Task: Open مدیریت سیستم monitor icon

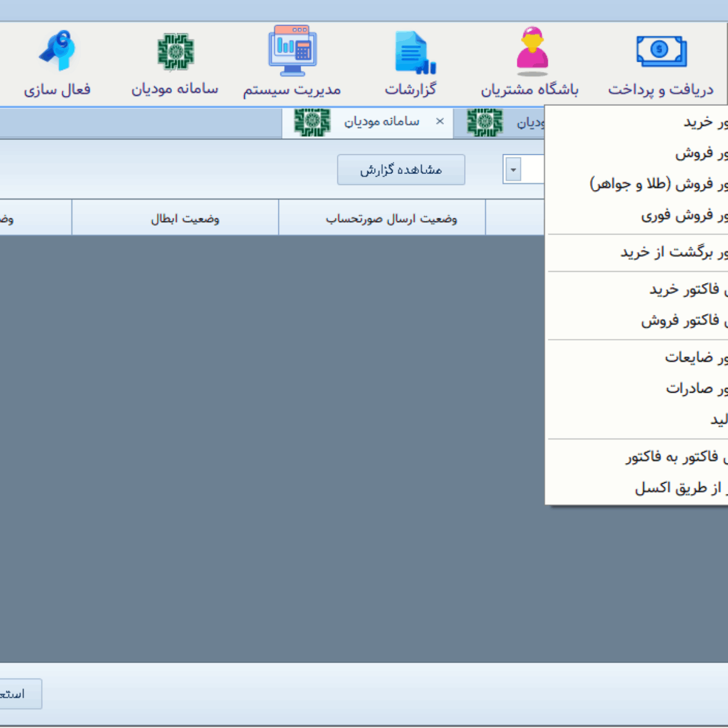Action: (292, 51)
